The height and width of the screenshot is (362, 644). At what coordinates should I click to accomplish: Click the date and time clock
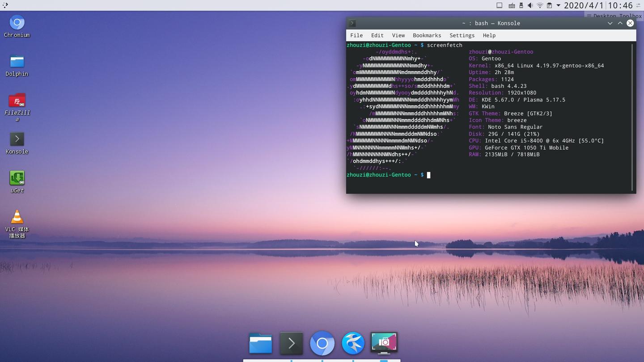(x=598, y=5)
